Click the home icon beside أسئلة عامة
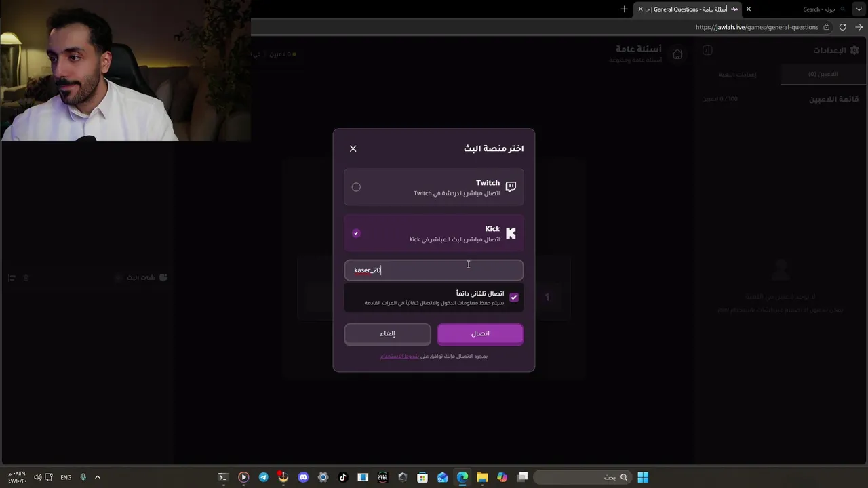Image resolution: width=868 pixels, height=488 pixels. 677,54
